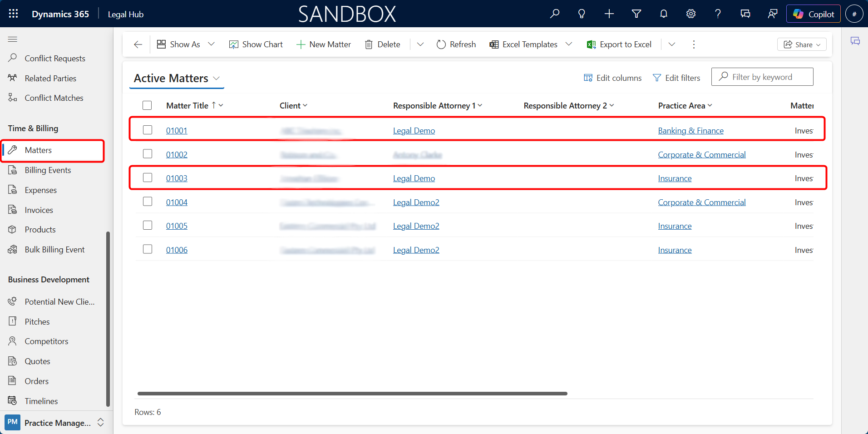
Task: Check the box for matter 01001
Action: (148, 130)
